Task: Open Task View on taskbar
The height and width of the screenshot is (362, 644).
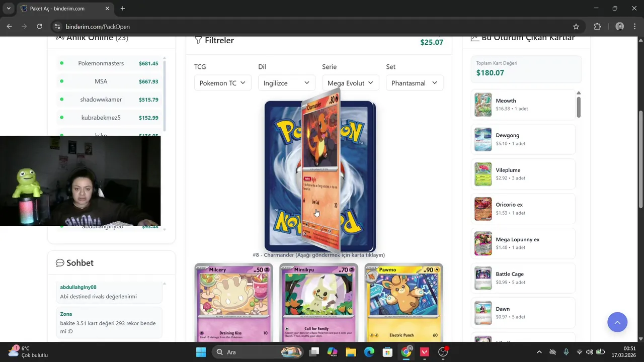Action: pyautogui.click(x=314, y=352)
